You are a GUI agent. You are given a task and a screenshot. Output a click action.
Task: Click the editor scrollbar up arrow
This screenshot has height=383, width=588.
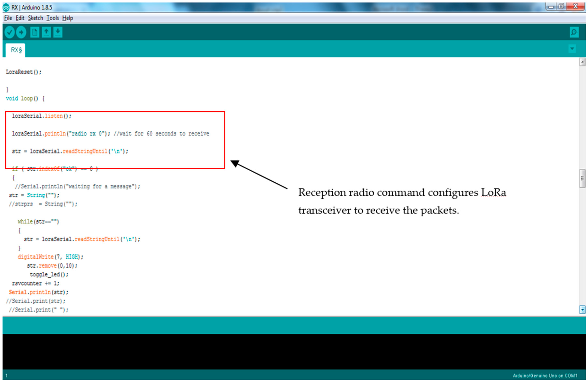(582, 62)
